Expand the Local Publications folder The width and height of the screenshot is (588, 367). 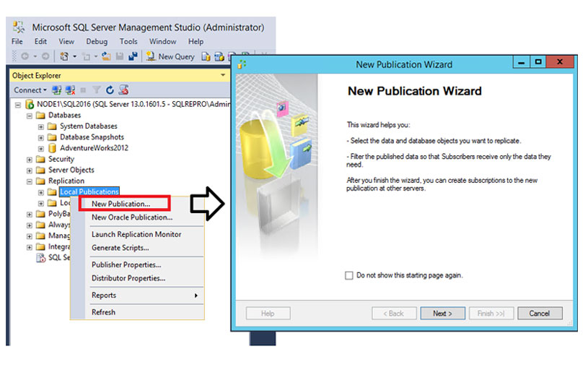point(41,192)
